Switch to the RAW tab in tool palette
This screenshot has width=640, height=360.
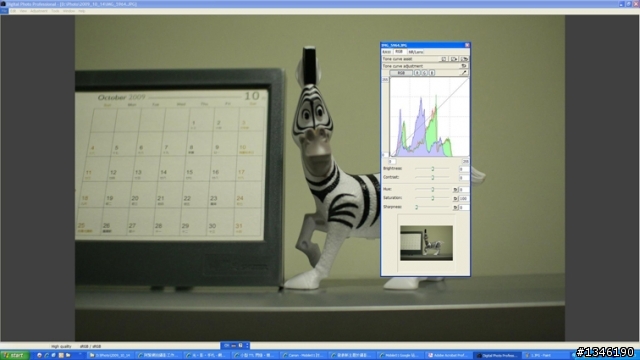coord(386,52)
